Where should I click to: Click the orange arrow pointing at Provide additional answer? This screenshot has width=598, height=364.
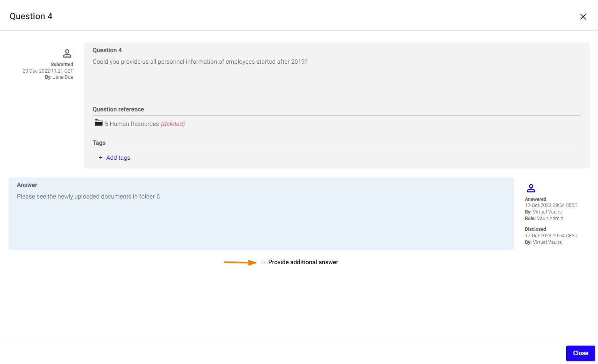pyautogui.click(x=240, y=262)
